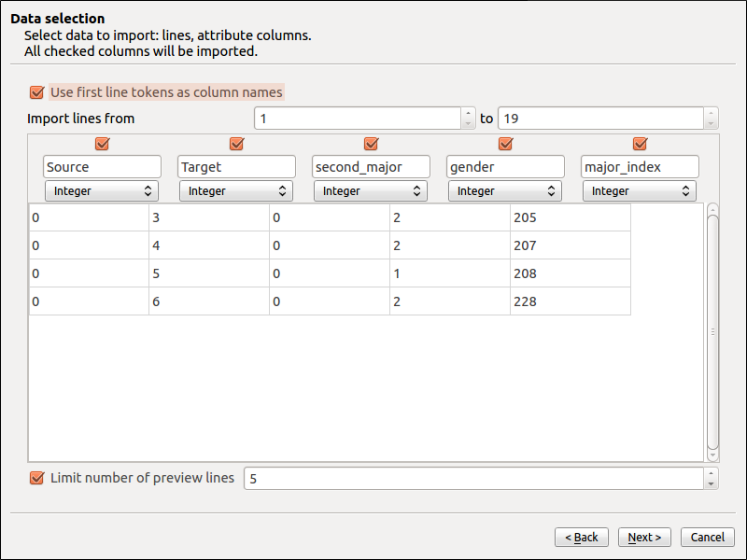Edit the gender column name field
The image size is (747, 560).
click(x=505, y=167)
